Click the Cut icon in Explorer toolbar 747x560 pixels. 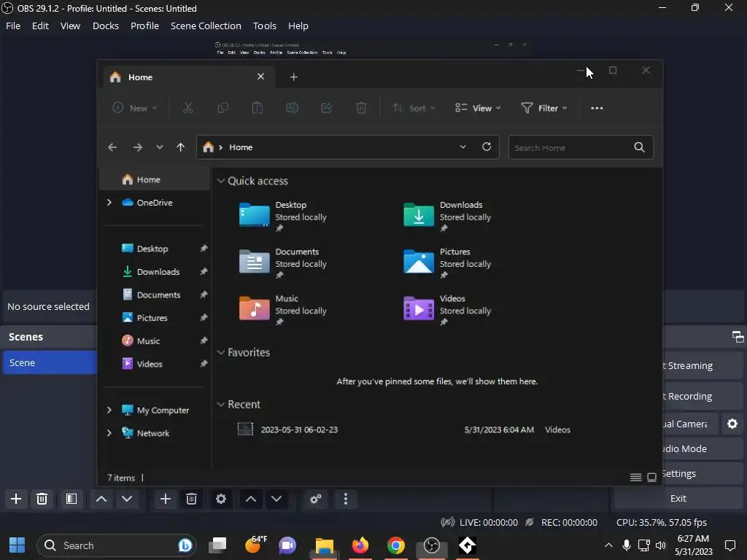tap(188, 108)
